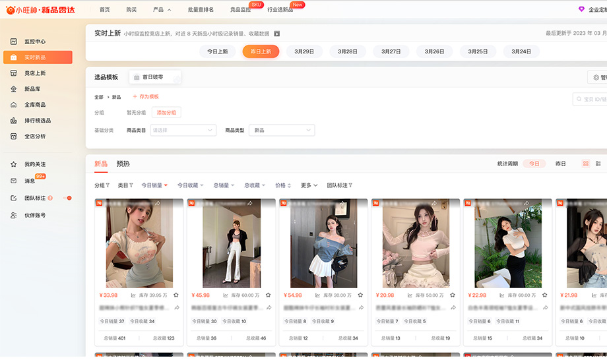Open 竞店上新 sidebar item

[35, 73]
